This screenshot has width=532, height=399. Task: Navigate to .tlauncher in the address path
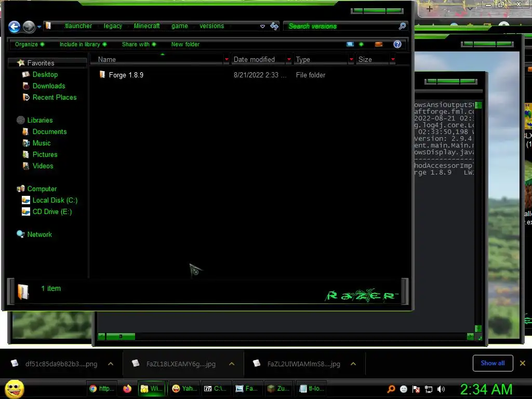point(78,26)
